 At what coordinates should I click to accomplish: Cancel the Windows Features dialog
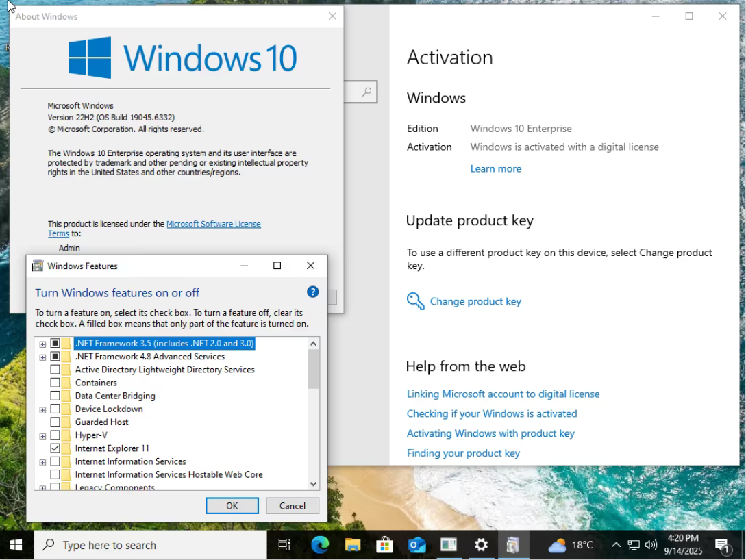(293, 506)
